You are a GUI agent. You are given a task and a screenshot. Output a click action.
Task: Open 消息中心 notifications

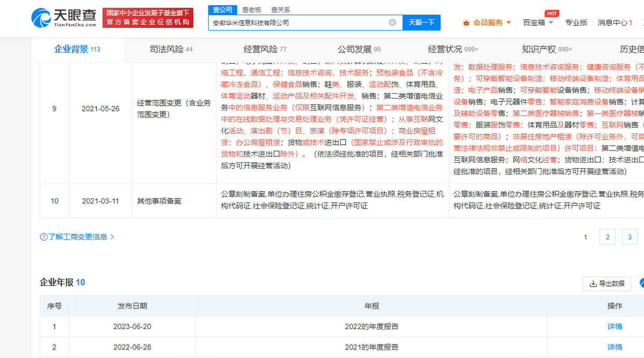[x=614, y=23]
